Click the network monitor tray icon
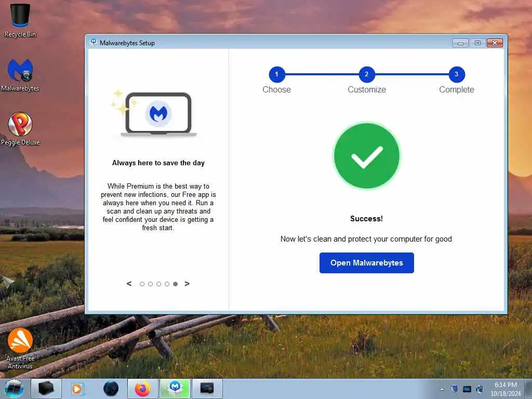 tap(467, 389)
